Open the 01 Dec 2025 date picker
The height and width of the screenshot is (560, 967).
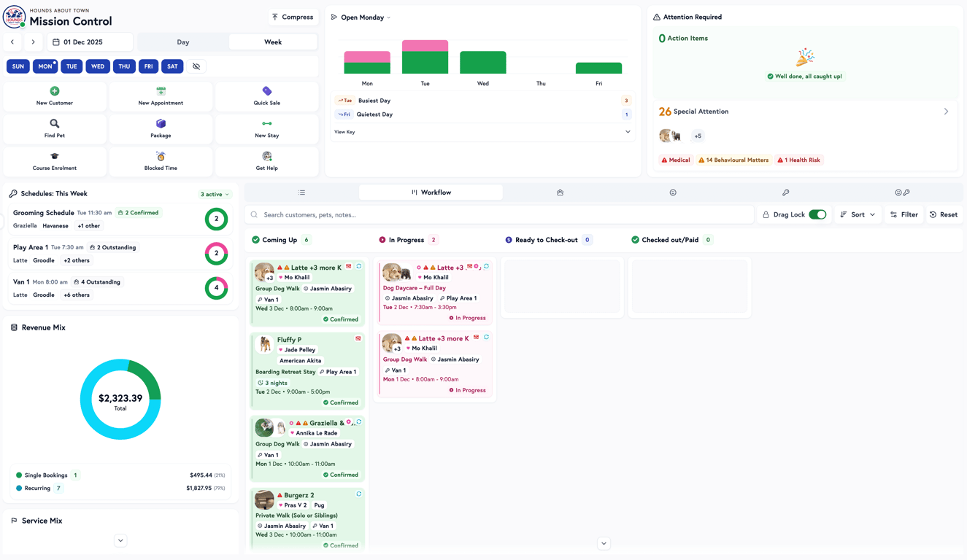[x=90, y=42]
